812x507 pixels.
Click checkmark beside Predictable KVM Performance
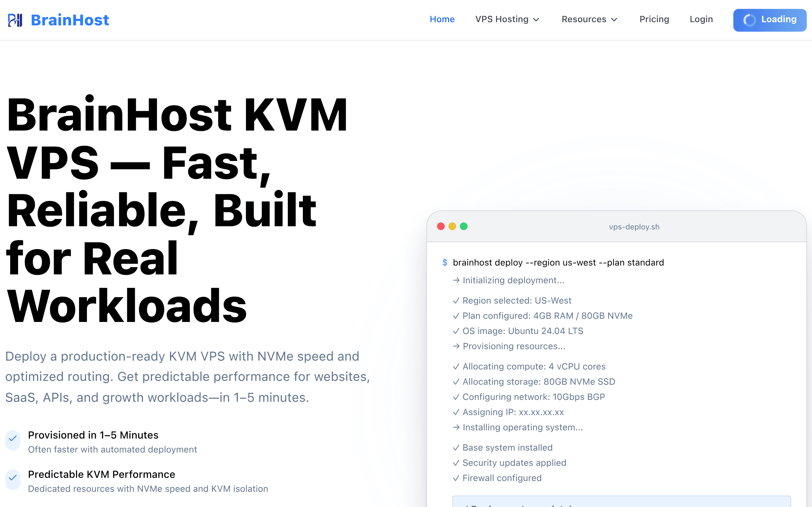13,478
